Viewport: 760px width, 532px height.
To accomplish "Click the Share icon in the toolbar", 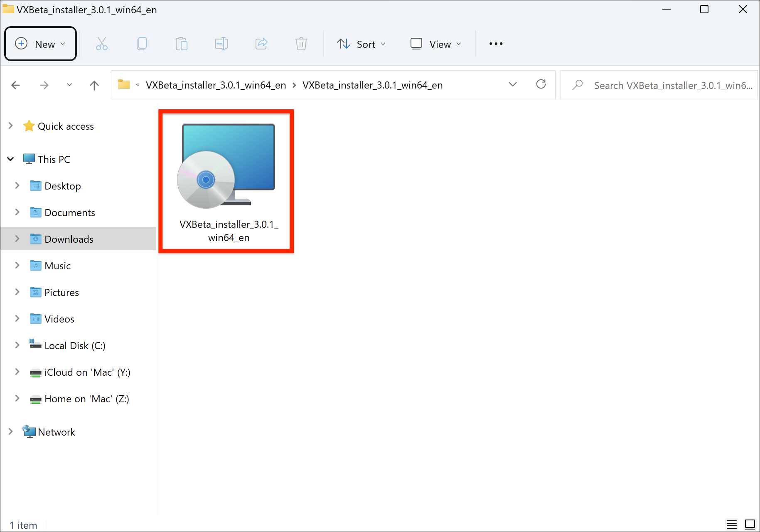I will pyautogui.click(x=261, y=43).
